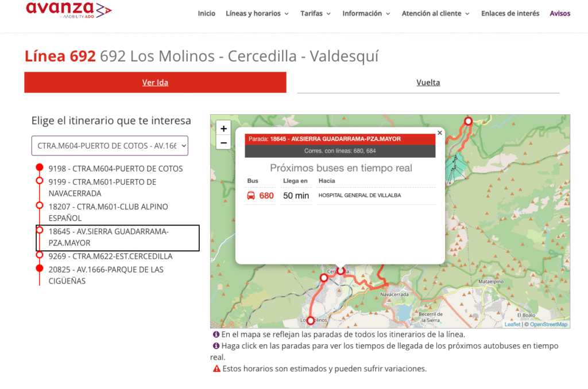Go to Inicio page
The width and height of the screenshot is (588, 389).
(206, 14)
